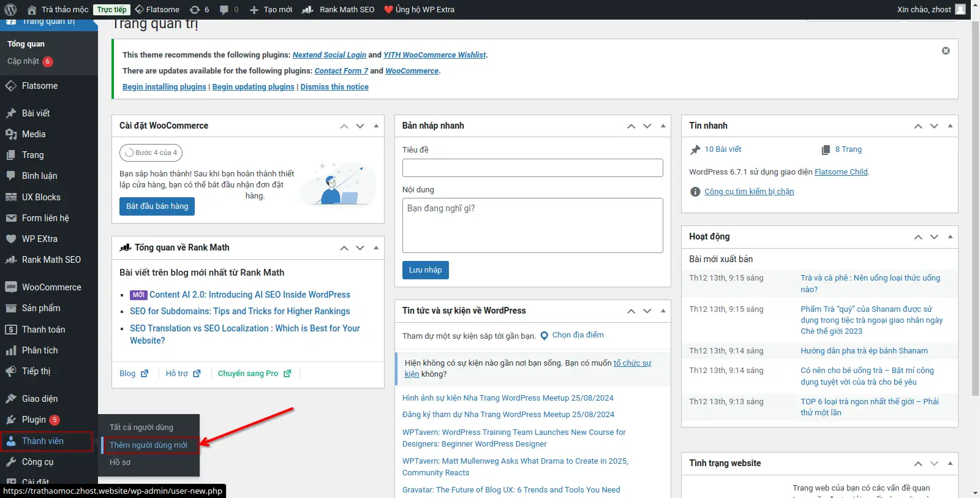The height and width of the screenshot is (498, 980).
Task: Click the Plugin plug icon
Action: tap(11, 420)
